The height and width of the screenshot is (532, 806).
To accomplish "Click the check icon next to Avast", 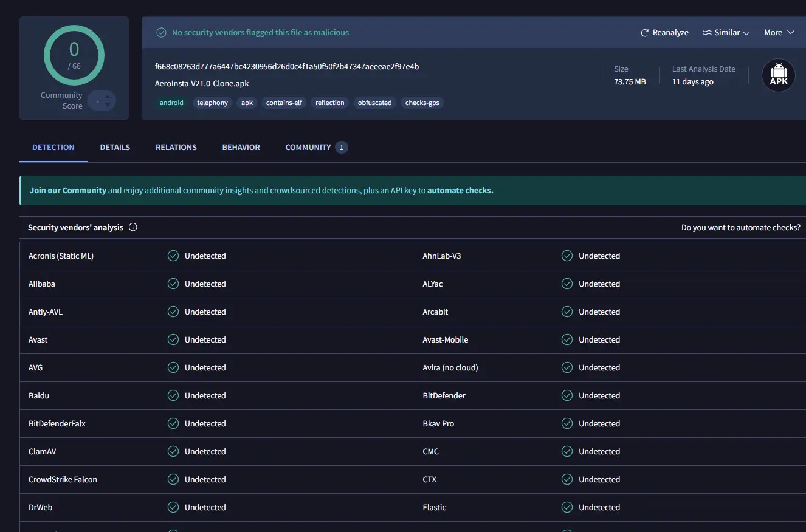I will click(173, 340).
